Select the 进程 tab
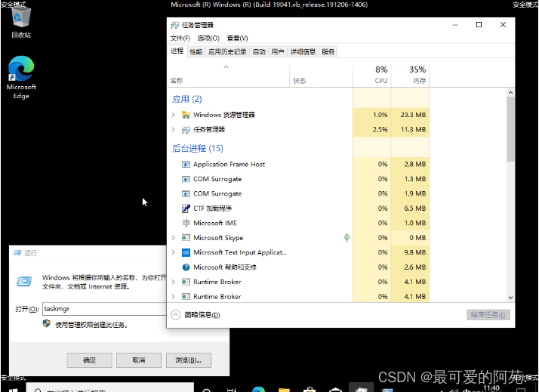 177,51
